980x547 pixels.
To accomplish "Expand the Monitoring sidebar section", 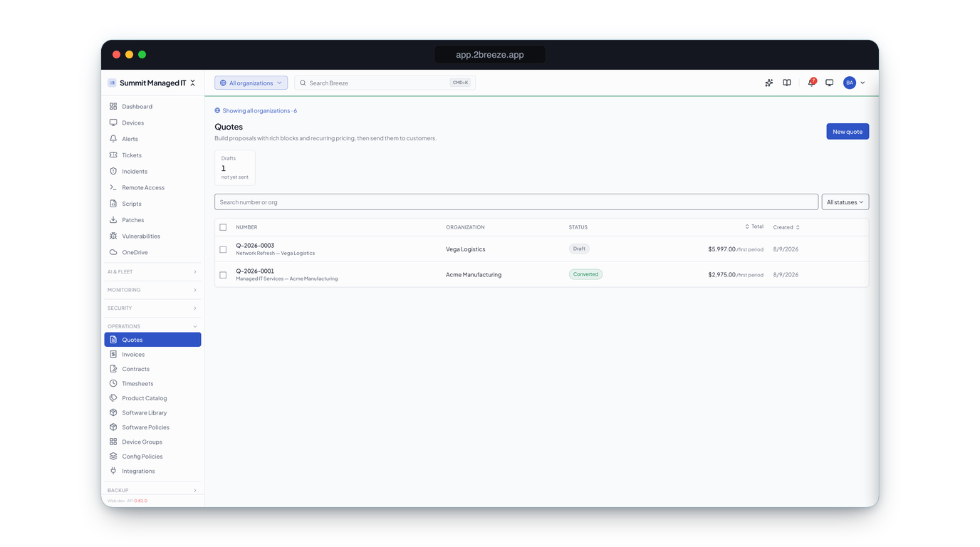I will pyautogui.click(x=152, y=290).
